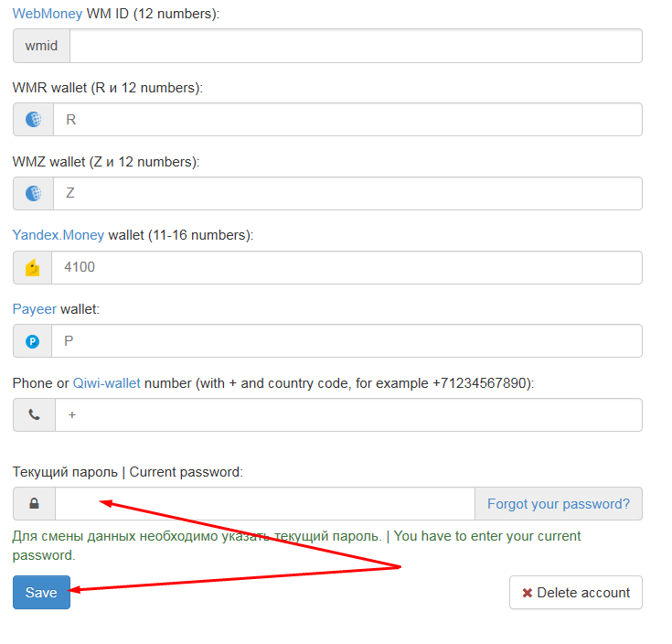Focus the Current password field
The image size is (672, 644).
point(265,503)
